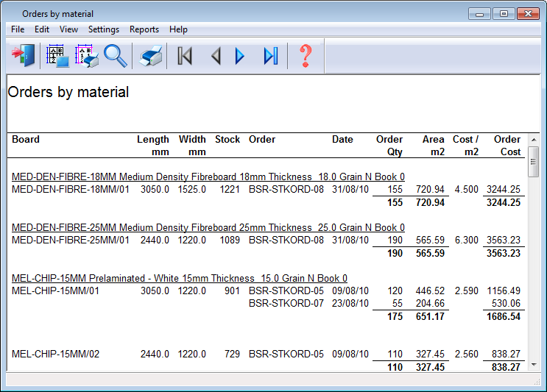Click the Date column header
Image resolution: width=547 pixels, height=392 pixels.
tap(342, 140)
